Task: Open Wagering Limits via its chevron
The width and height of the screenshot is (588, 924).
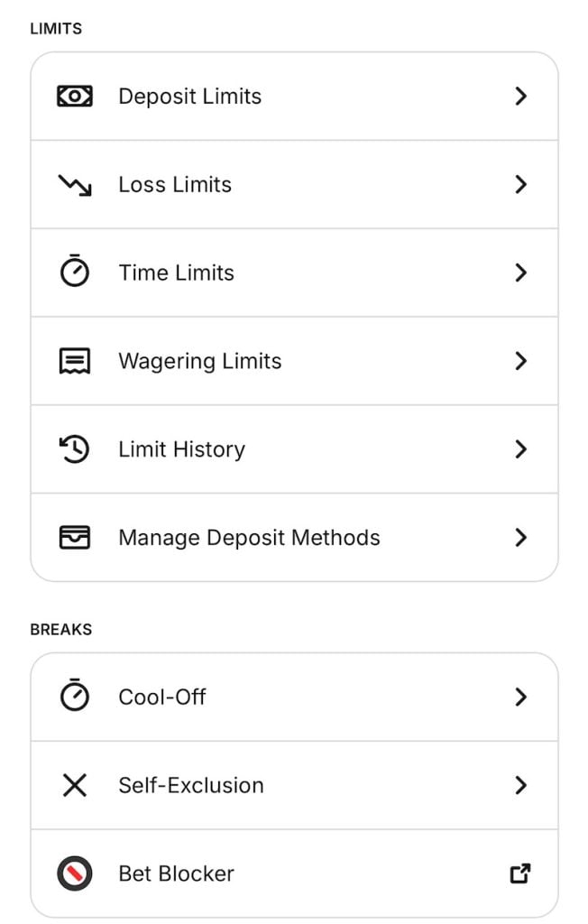Action: coord(520,361)
